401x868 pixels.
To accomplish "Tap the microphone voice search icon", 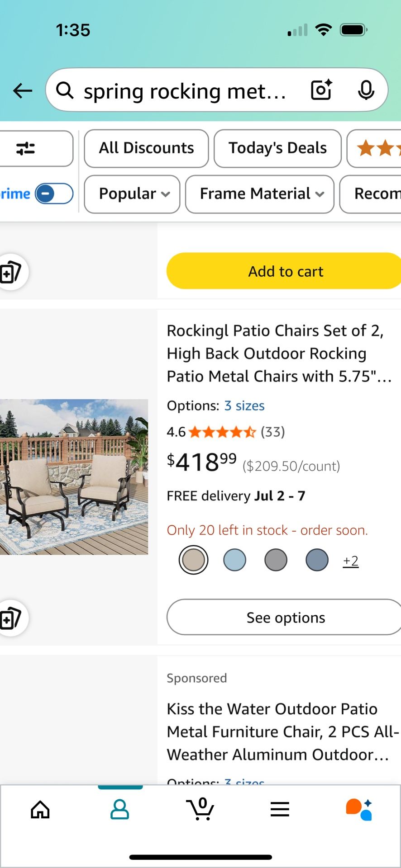I will 367,90.
